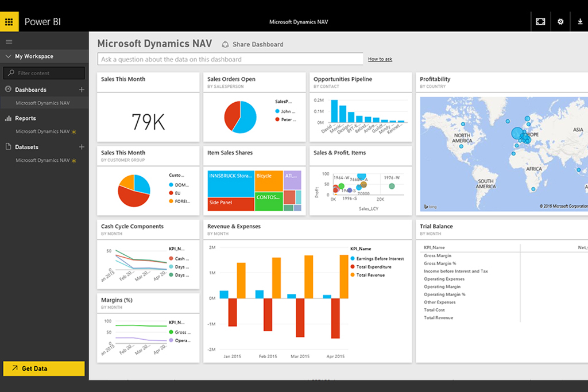Toggle the navigation pane with the hamburger icon
588x392 pixels.
pyautogui.click(x=9, y=41)
